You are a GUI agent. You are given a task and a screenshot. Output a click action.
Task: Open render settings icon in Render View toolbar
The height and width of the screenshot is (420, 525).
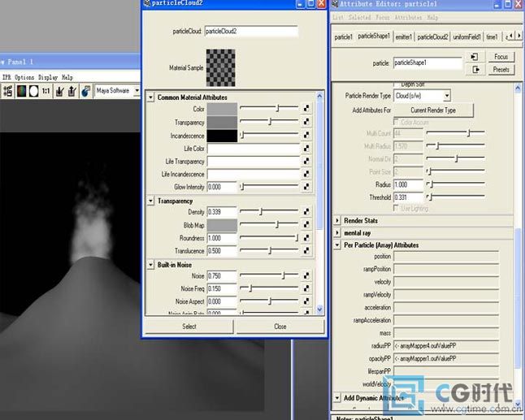pyautogui.click(x=7, y=91)
